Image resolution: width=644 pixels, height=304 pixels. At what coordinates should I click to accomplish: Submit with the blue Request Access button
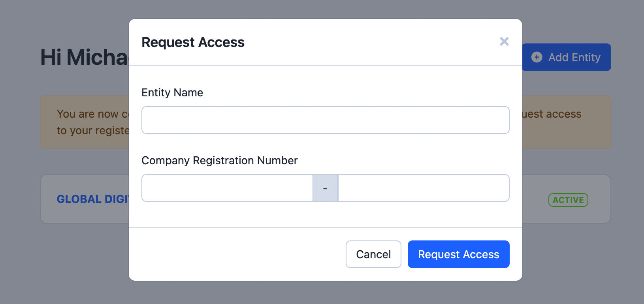(458, 254)
